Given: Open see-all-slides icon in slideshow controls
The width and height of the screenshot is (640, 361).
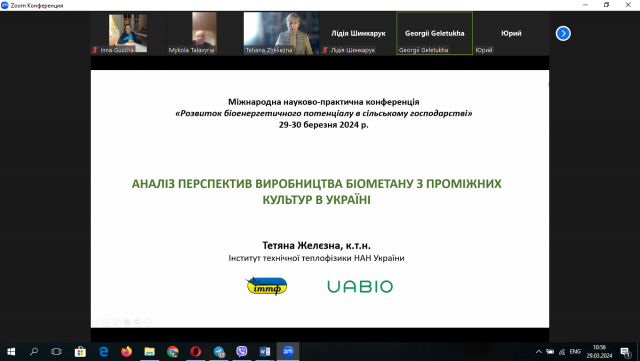Looking at the screenshot, I should point(127,322).
